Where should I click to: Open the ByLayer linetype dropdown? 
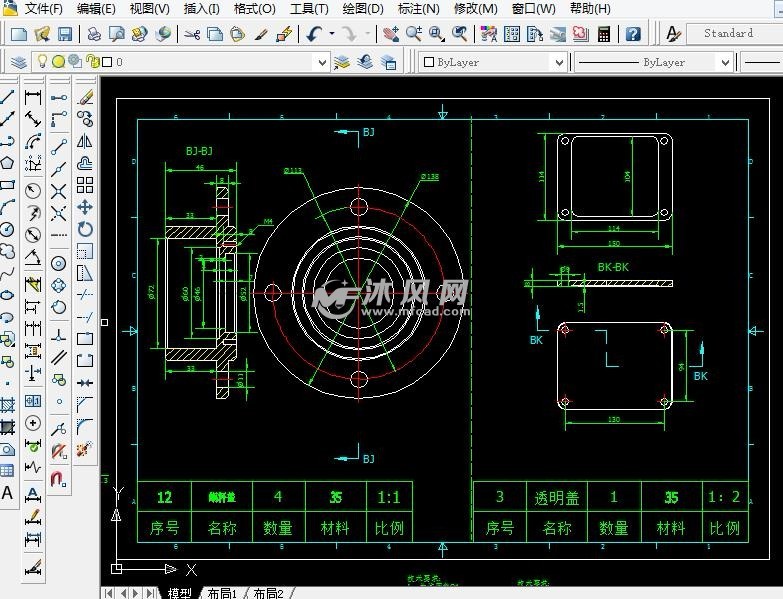tap(725, 63)
